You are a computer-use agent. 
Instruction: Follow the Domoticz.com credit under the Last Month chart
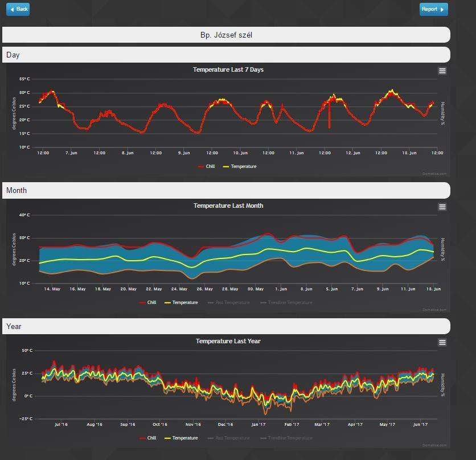tap(434, 310)
